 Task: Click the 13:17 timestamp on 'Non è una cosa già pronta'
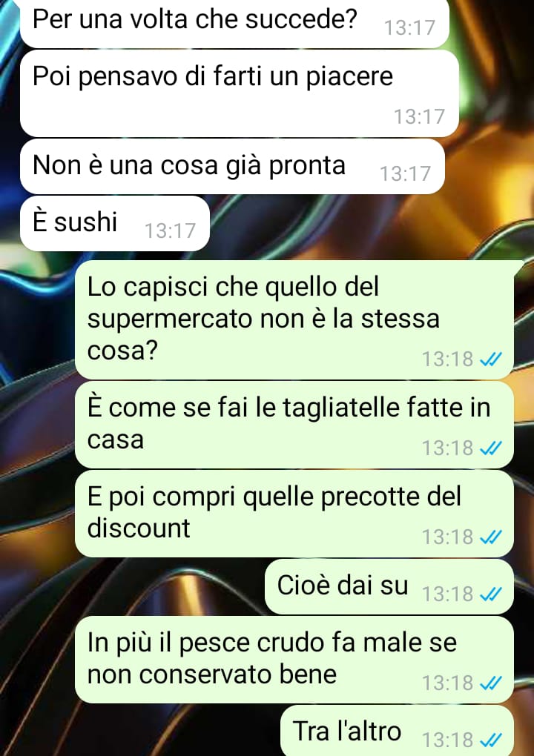click(405, 174)
